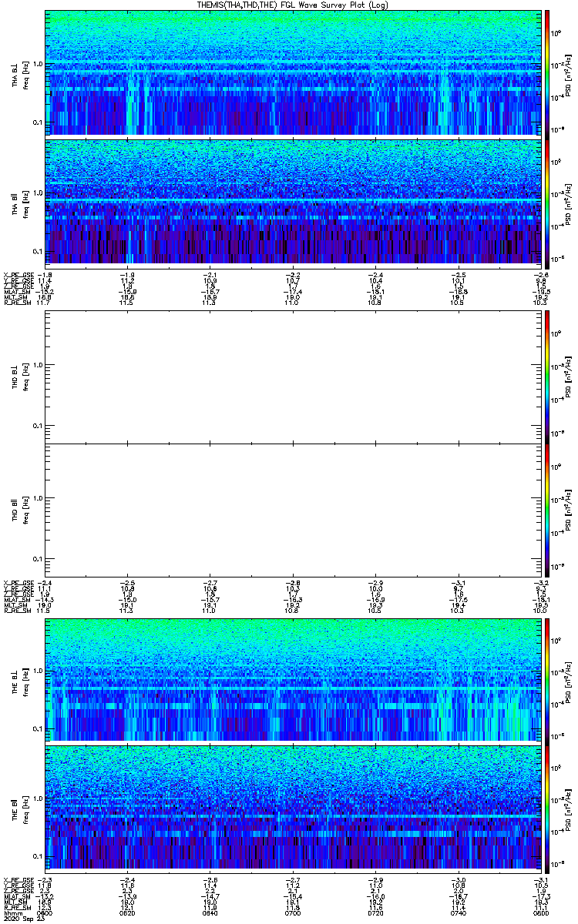Screen dimensions: 578x924
Task: Click the 0640 time tick label
Action: click(x=210, y=915)
